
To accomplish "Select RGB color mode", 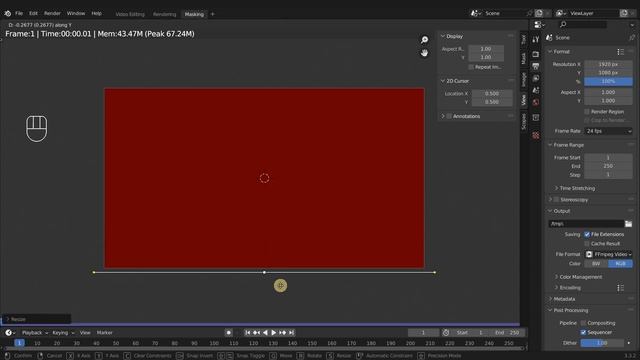I will coord(620,264).
